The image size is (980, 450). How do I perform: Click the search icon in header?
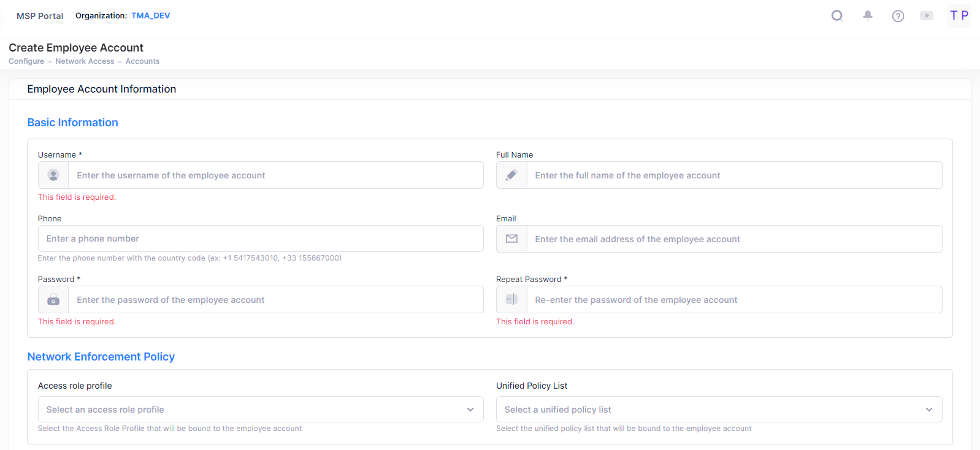click(836, 16)
